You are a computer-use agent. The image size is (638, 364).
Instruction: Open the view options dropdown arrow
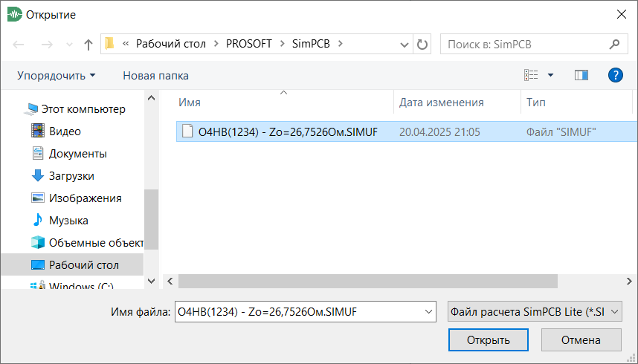click(550, 75)
